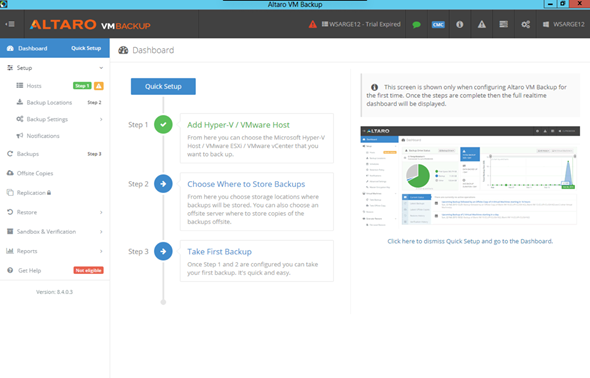Viewport: 590px width, 378px height.
Task: Open Restore in the sidebar
Action: (x=27, y=212)
